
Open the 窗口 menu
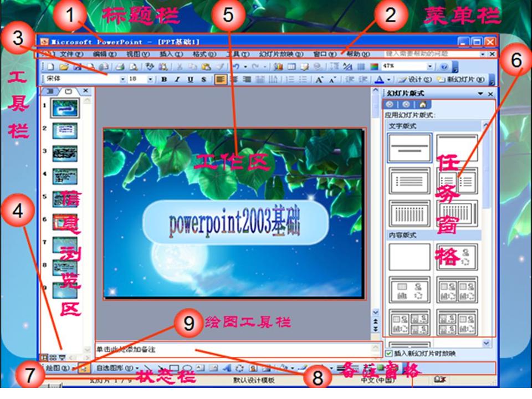click(325, 54)
